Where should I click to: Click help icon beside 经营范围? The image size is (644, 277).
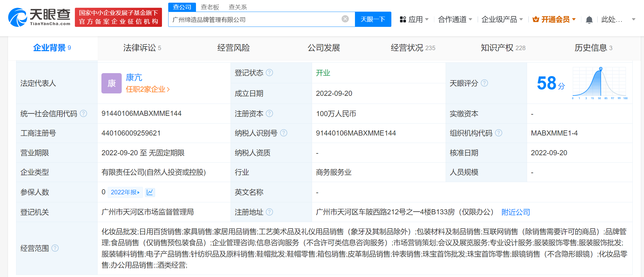[55, 248]
